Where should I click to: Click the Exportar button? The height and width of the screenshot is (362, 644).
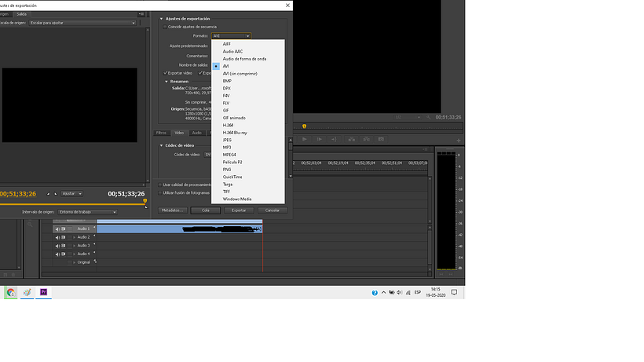coord(239,210)
